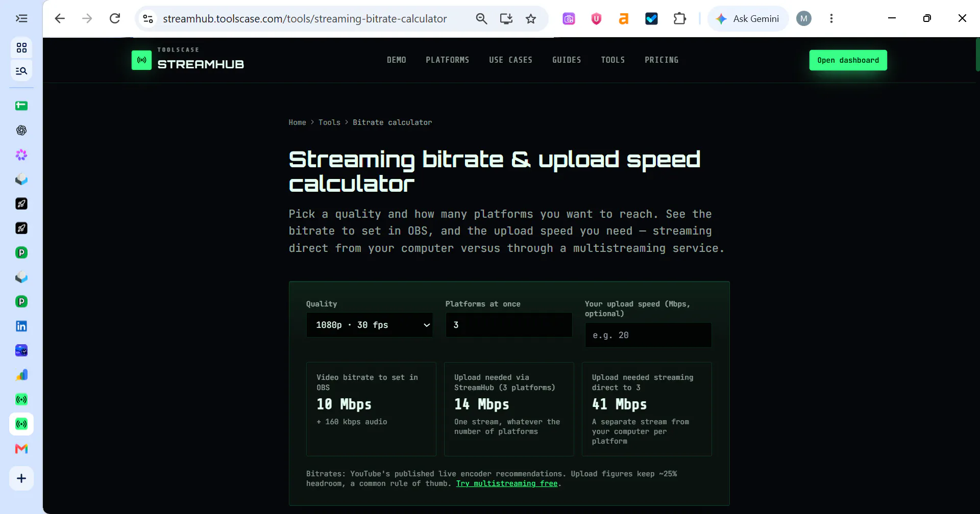Expand the vertical tabs sidebar panel
This screenshot has width=980, height=514.
point(21,19)
